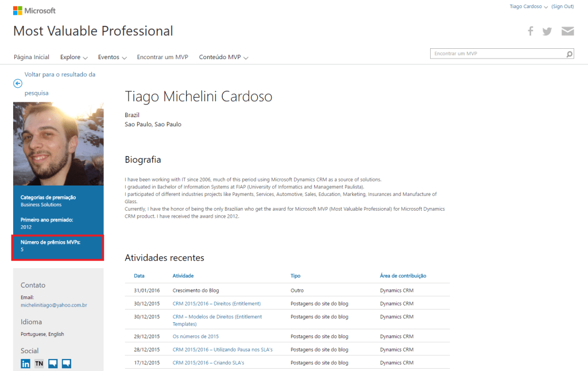588x371 pixels.
Task: Expand the Explore menu dropdown
Action: (x=73, y=57)
